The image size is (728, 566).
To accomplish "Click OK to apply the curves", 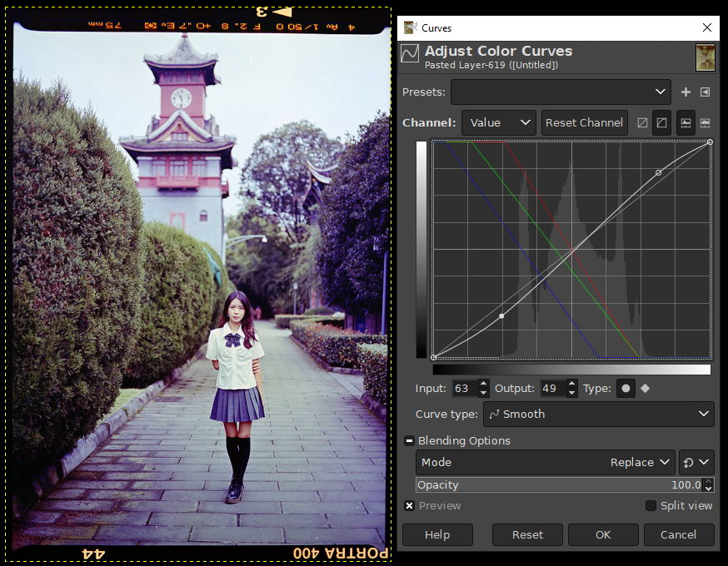I will 603,534.
